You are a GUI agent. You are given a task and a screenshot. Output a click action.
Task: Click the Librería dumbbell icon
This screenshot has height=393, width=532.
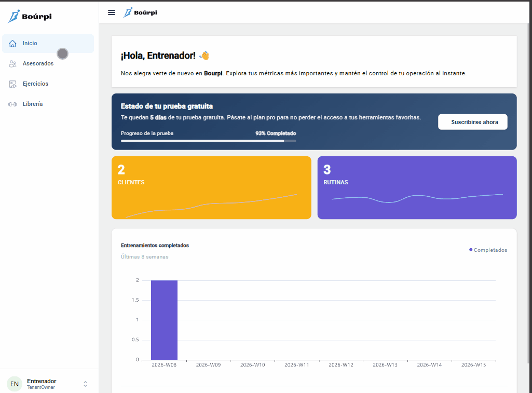(13, 104)
